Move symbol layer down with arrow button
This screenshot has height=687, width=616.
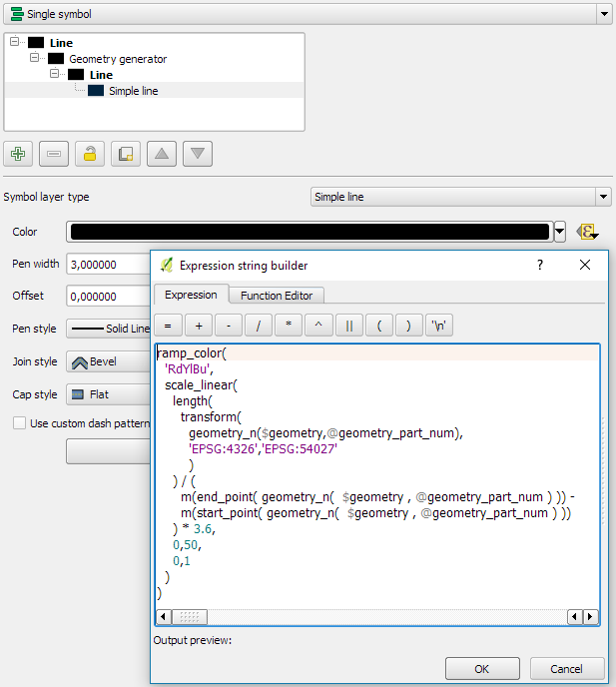click(198, 154)
